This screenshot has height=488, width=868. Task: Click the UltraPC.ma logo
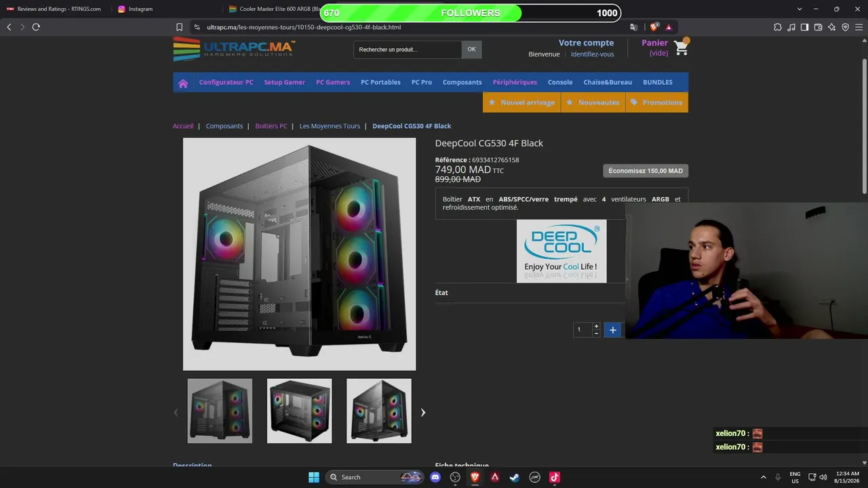(x=234, y=49)
